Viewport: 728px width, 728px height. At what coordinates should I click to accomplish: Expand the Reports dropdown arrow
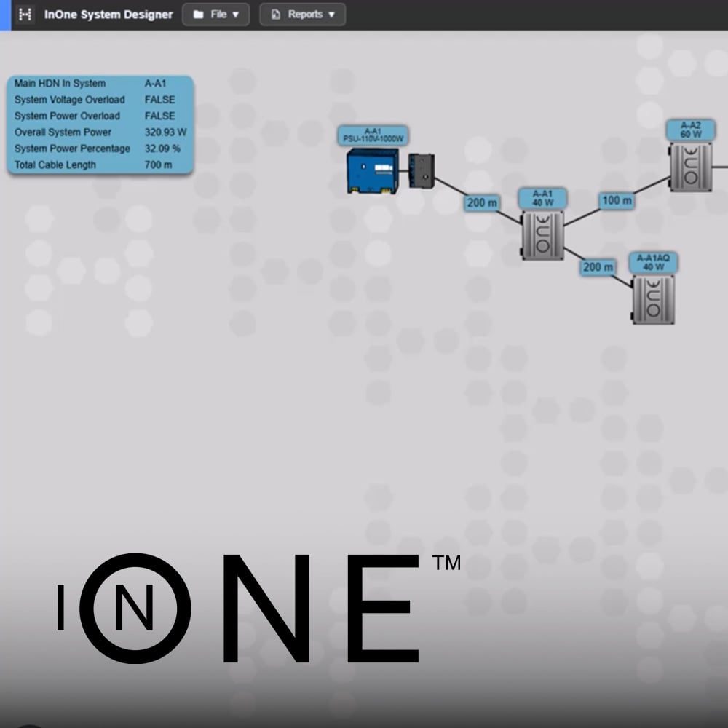[333, 15]
